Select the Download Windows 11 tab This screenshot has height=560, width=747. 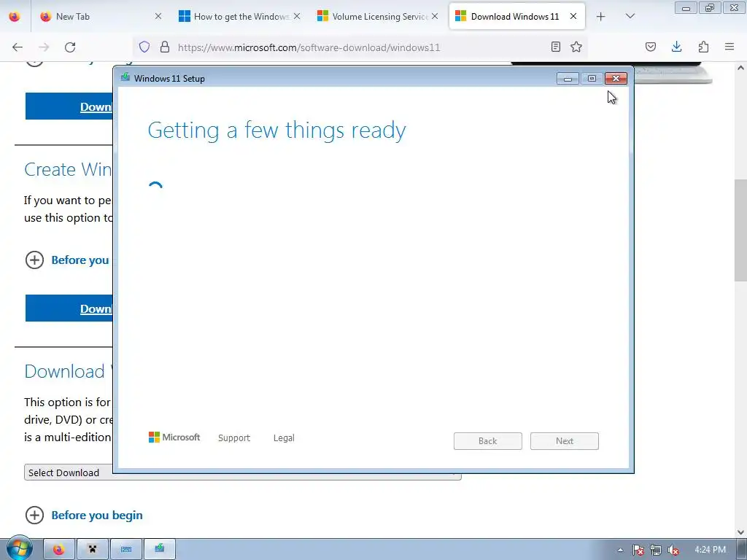517,16
